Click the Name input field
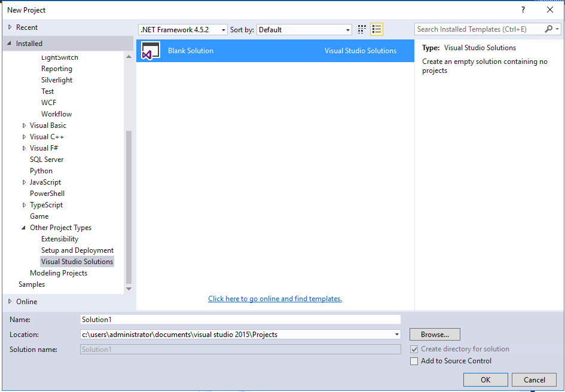Viewport: 565px width, 392px height. click(240, 320)
